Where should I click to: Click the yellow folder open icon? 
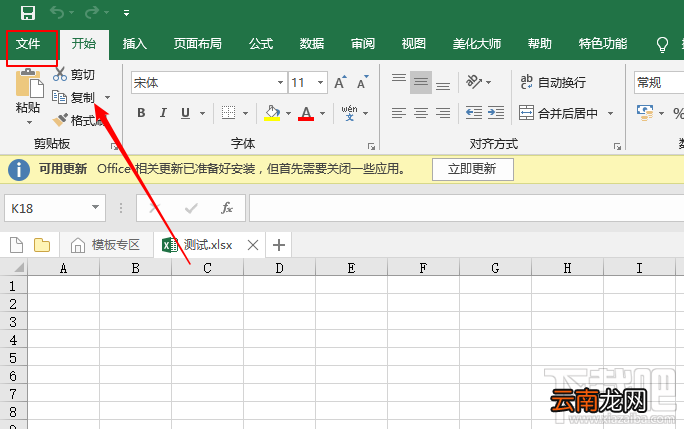point(42,245)
